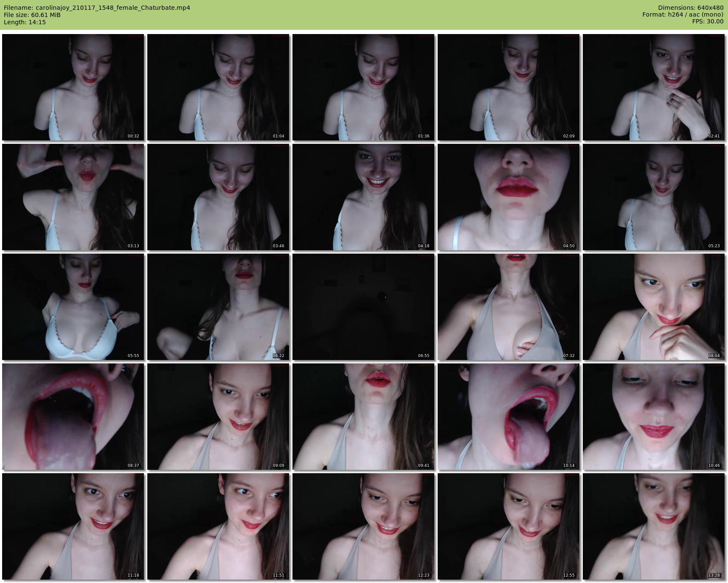
Task: Select the 11:18 thumbnail
Action: tap(73, 526)
